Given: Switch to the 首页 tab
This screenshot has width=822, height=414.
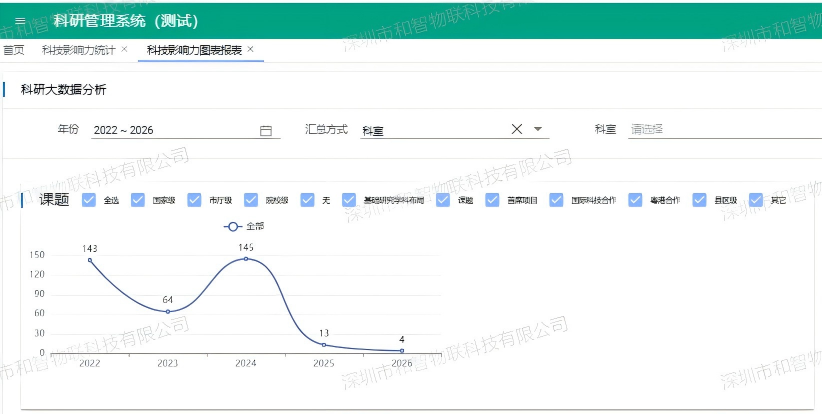Looking at the screenshot, I should [x=14, y=50].
